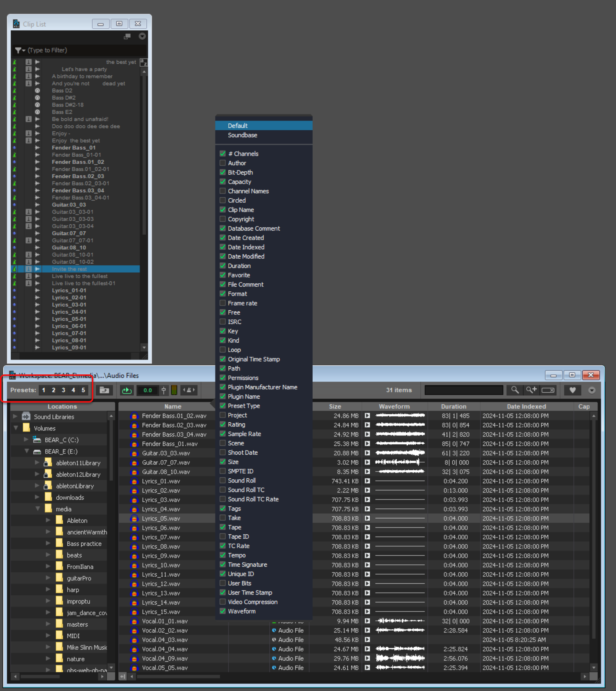Viewport: 616px width, 691px height.
Task: Click the a-z sort icon in Clip List
Action: point(143,63)
